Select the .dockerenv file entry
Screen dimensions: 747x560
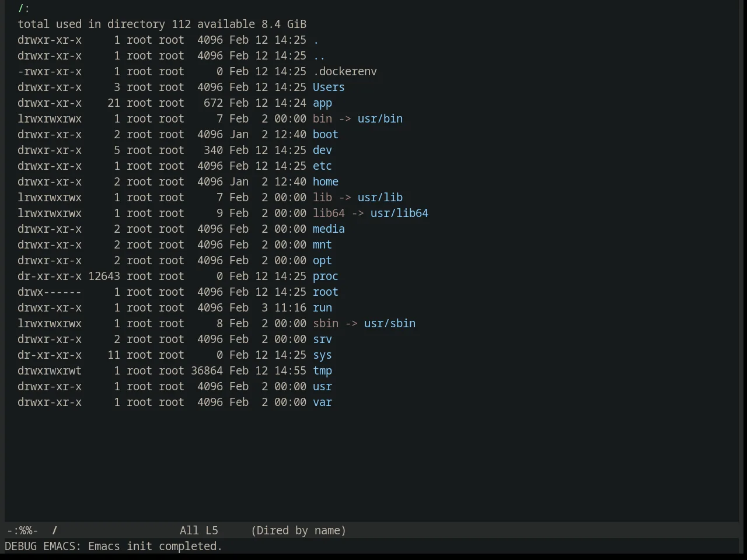(345, 71)
